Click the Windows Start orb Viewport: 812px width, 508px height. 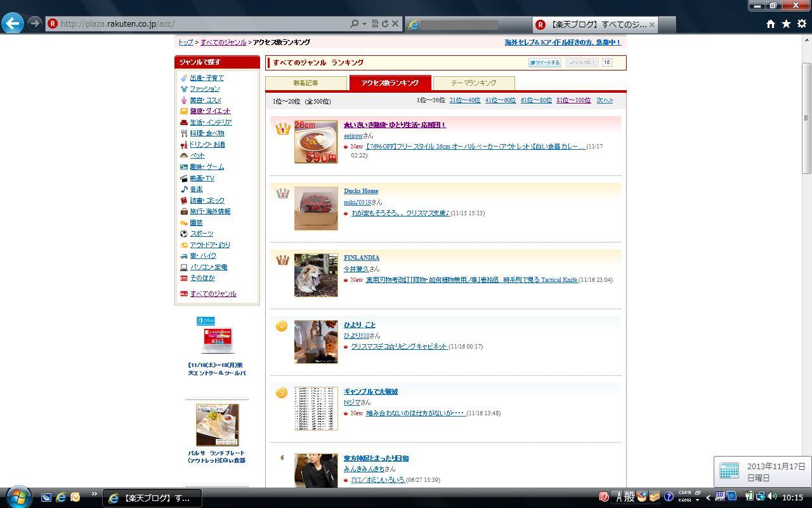18,497
